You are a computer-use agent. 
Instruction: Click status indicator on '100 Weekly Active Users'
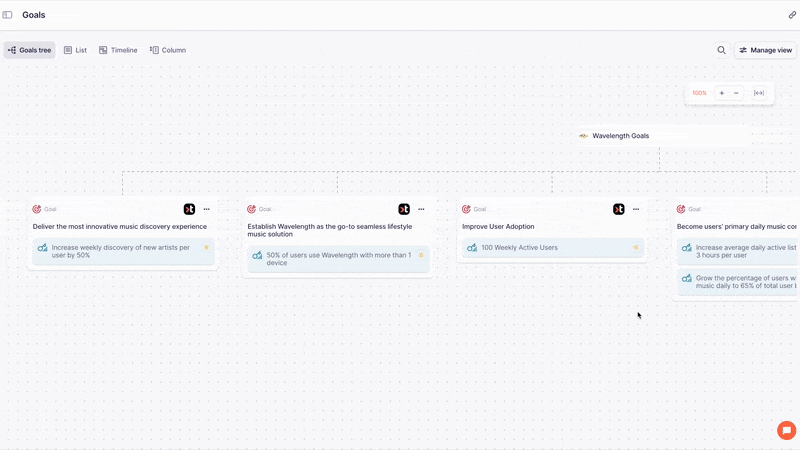[636, 247]
